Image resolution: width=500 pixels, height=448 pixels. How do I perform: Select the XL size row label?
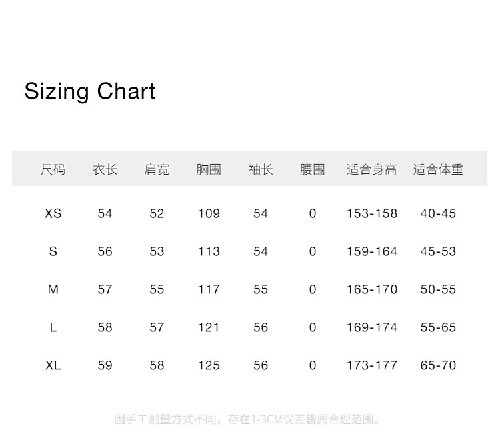click(53, 365)
